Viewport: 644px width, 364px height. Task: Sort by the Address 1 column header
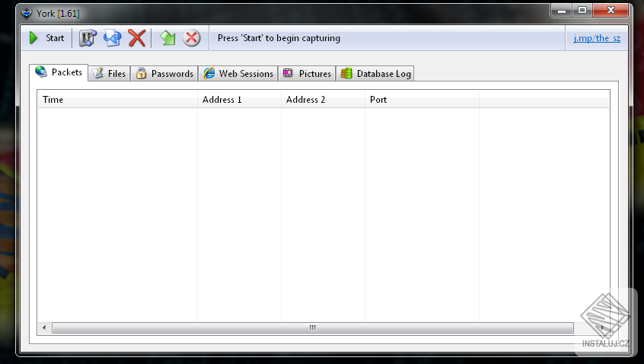click(240, 100)
